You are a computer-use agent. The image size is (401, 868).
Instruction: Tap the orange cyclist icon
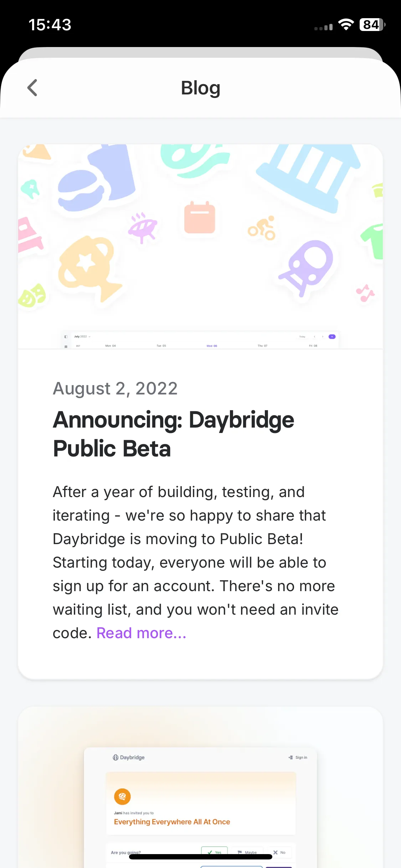coord(262,228)
